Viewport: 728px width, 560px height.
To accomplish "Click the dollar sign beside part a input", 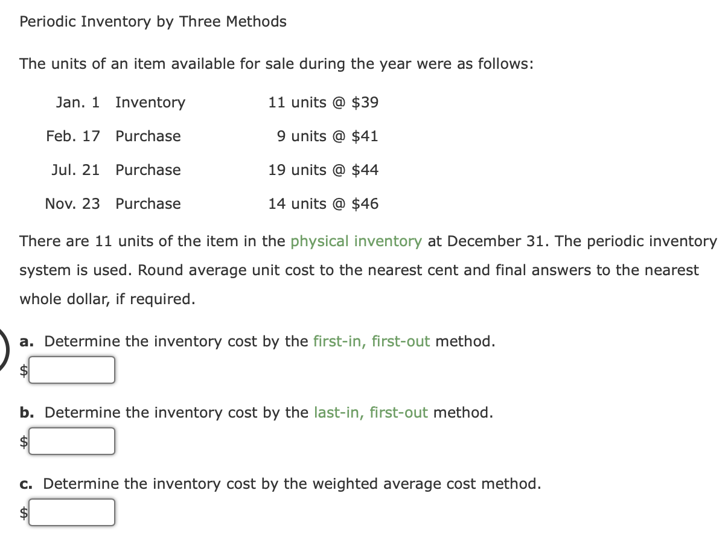I will [23, 371].
